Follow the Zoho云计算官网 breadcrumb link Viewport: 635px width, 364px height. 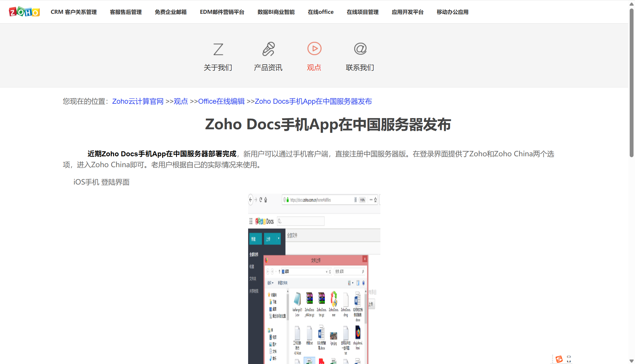click(138, 101)
